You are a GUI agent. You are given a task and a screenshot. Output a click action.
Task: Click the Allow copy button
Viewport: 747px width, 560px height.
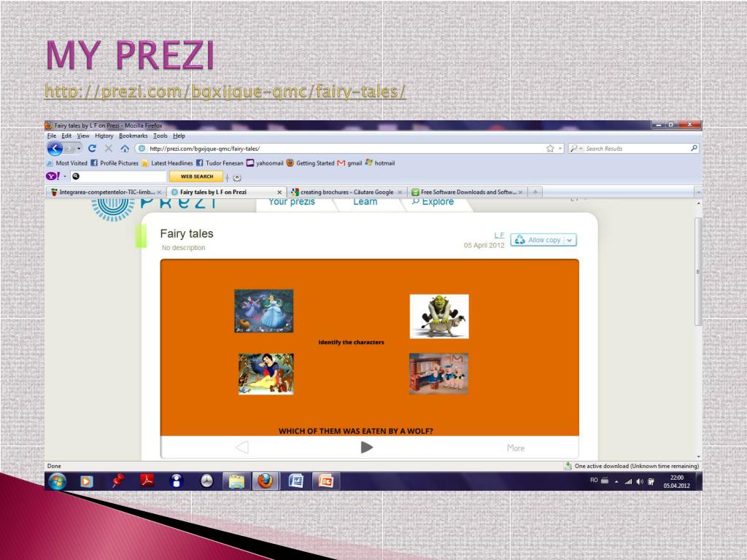pos(538,240)
